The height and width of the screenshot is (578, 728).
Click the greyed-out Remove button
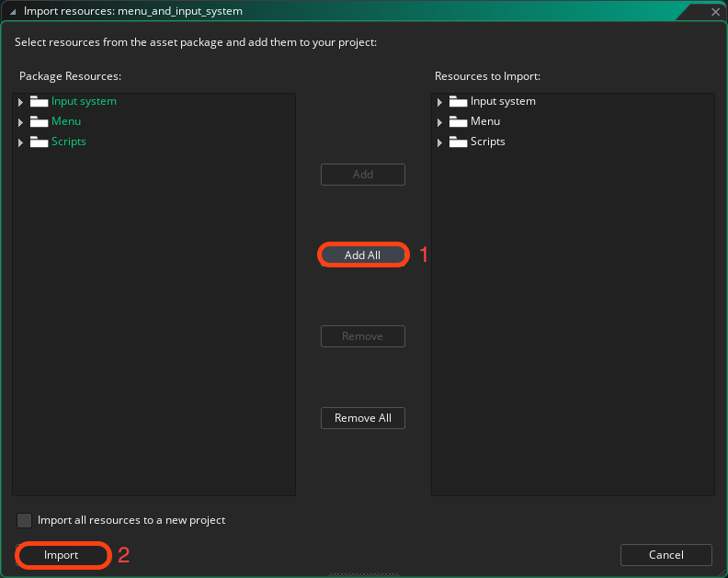[x=362, y=336]
